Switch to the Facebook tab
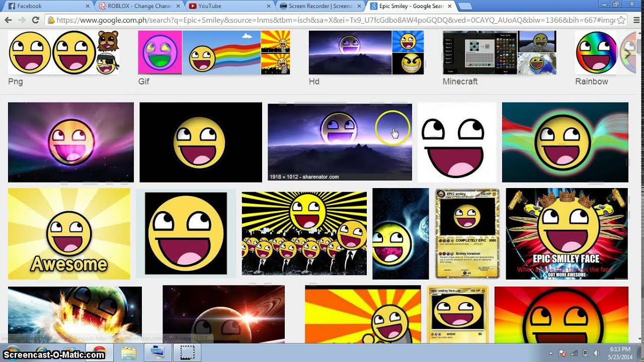Viewport: 644px width, 362px height. (47, 6)
